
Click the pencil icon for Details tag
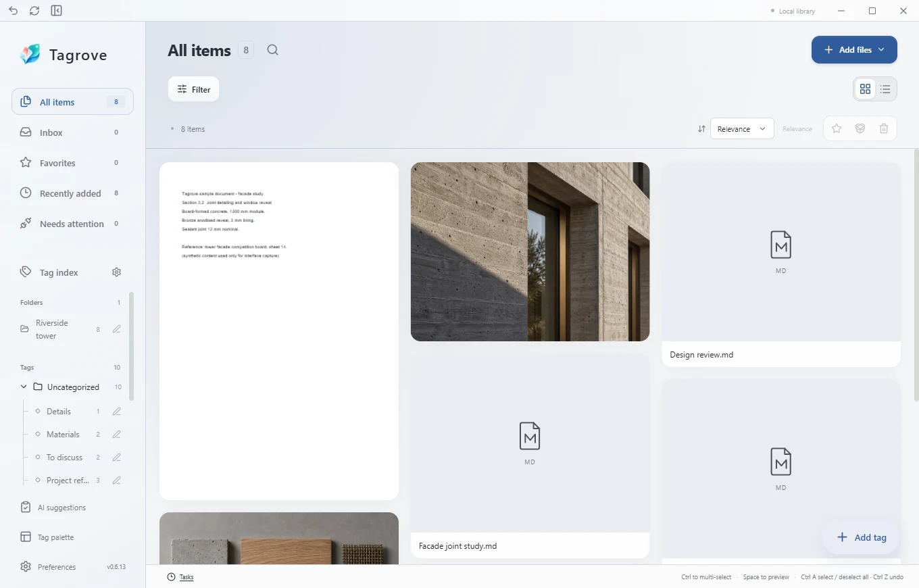(x=116, y=412)
